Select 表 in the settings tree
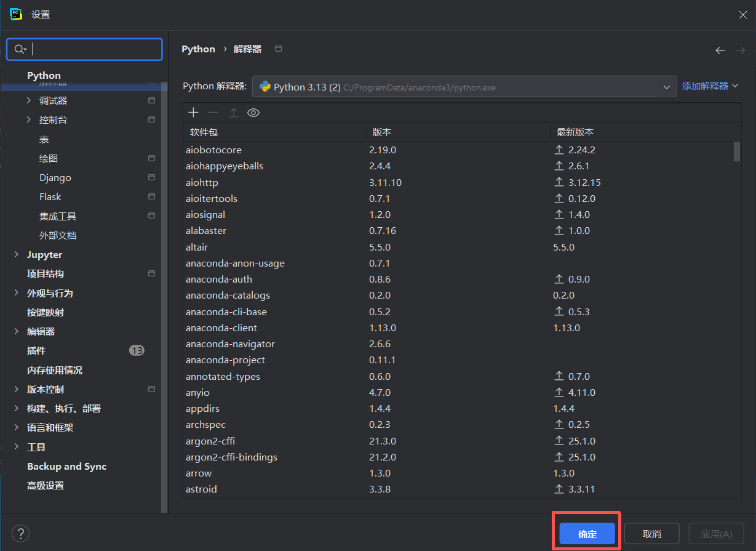 (44, 139)
